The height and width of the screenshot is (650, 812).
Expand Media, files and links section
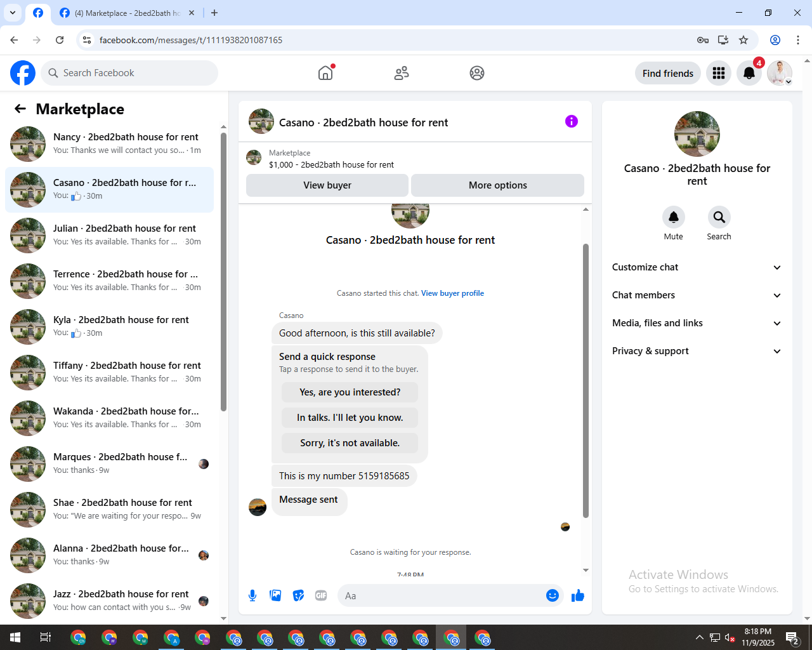(697, 323)
